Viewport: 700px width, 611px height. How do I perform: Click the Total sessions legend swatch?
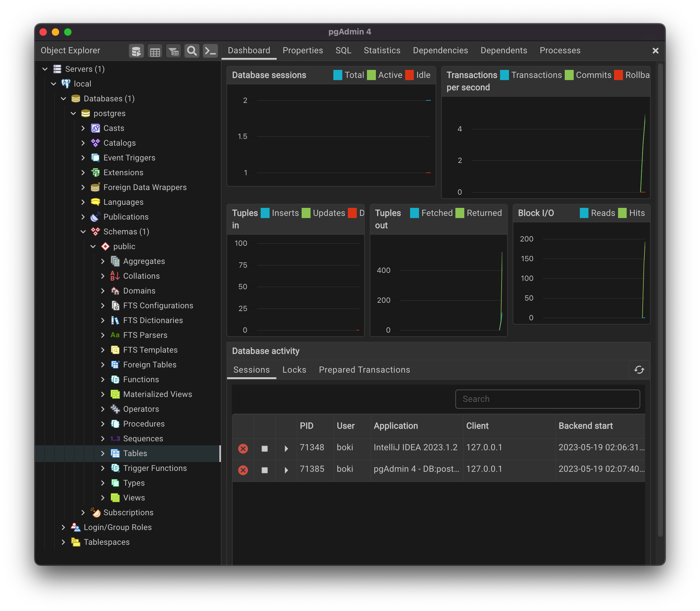pyautogui.click(x=337, y=75)
